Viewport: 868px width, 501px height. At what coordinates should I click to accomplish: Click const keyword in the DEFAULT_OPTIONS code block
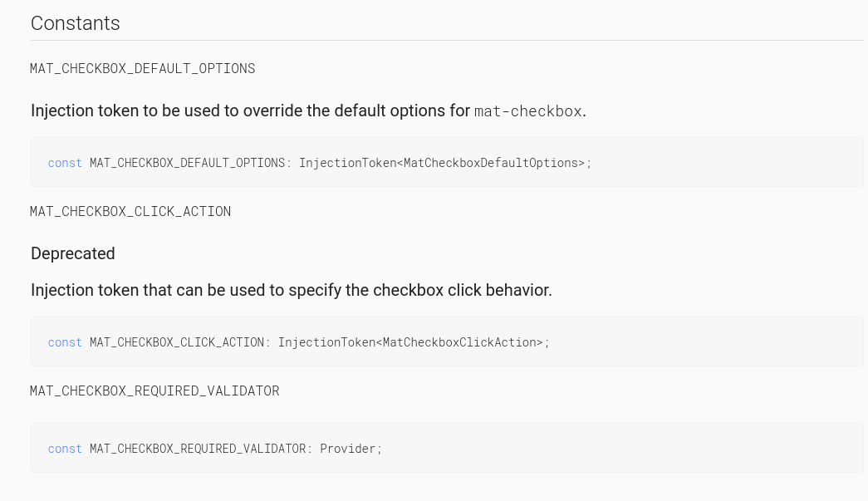(x=65, y=163)
